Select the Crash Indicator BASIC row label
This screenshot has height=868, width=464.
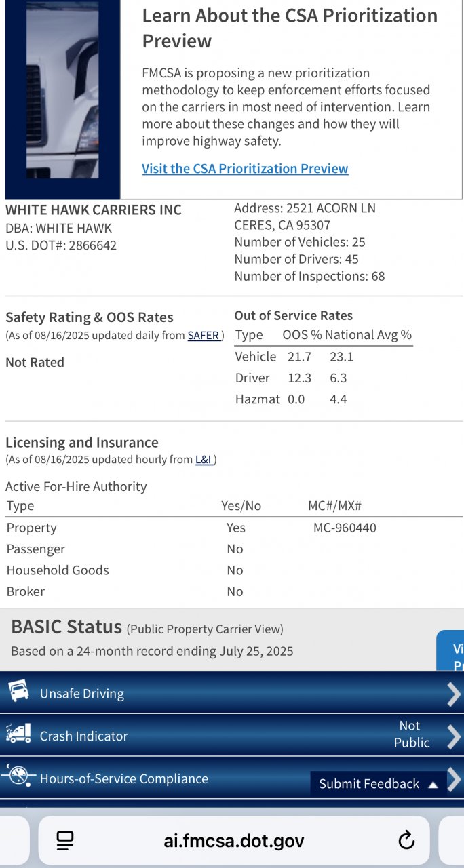[84, 736]
